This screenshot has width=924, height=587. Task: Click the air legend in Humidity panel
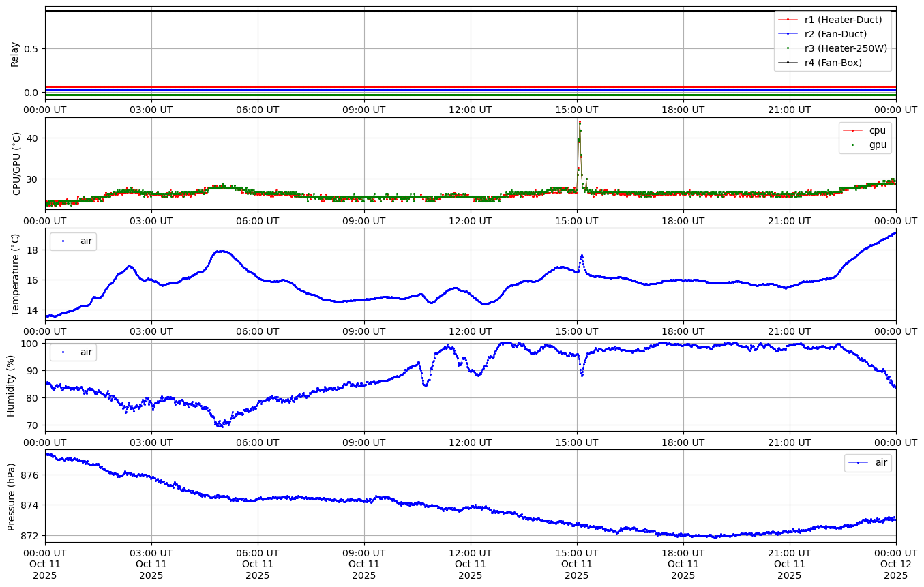pos(73,352)
